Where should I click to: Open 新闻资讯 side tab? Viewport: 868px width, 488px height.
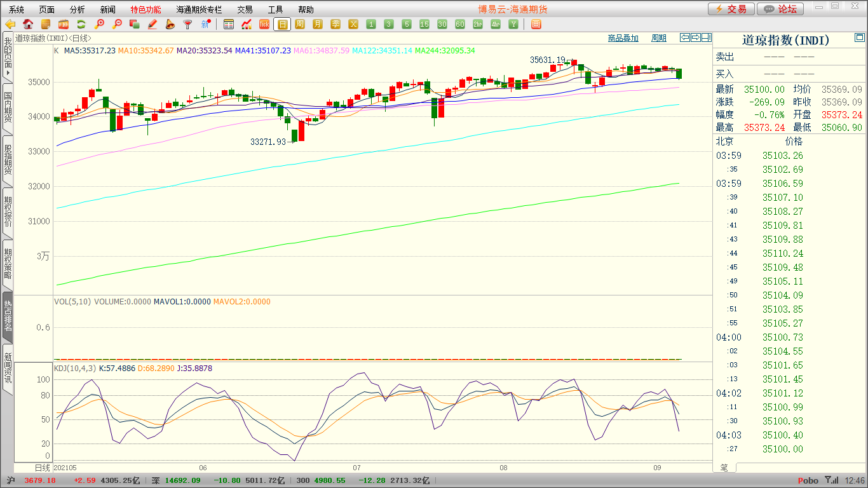8,369
